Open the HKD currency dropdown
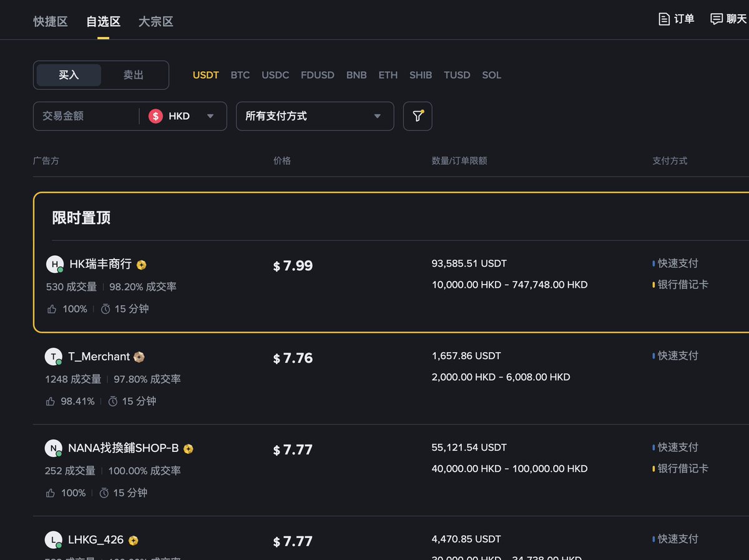This screenshot has height=560, width=749. (182, 116)
